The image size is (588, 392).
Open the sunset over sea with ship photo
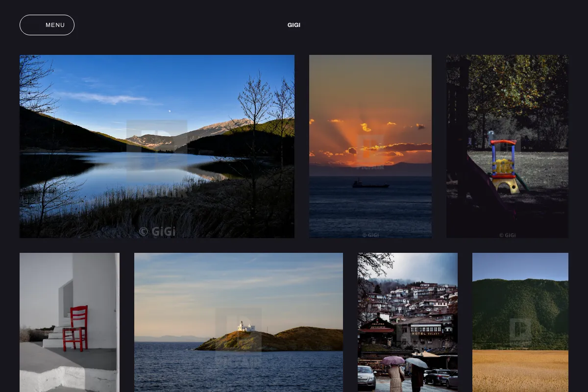coord(370,147)
